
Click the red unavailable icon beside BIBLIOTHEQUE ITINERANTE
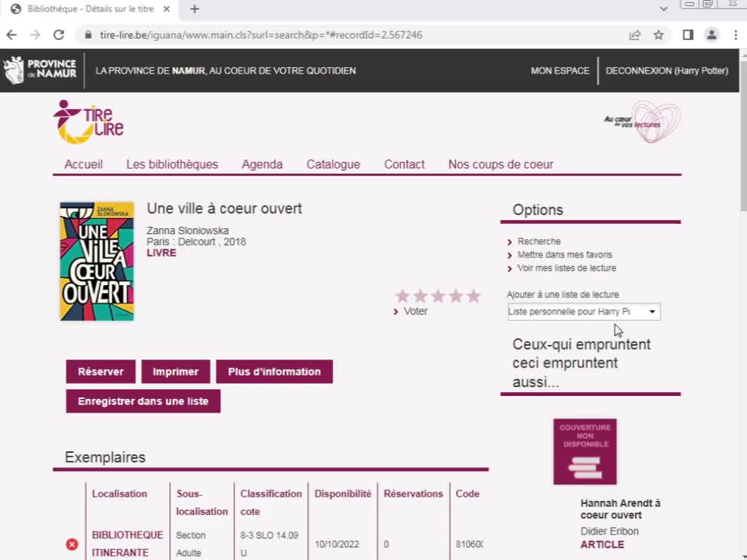click(72, 544)
